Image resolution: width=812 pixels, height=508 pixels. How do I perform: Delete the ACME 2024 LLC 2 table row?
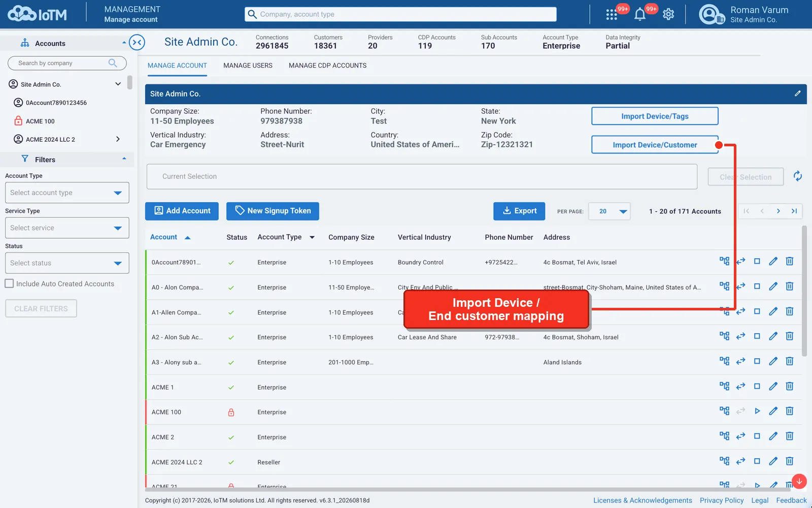pos(790,461)
